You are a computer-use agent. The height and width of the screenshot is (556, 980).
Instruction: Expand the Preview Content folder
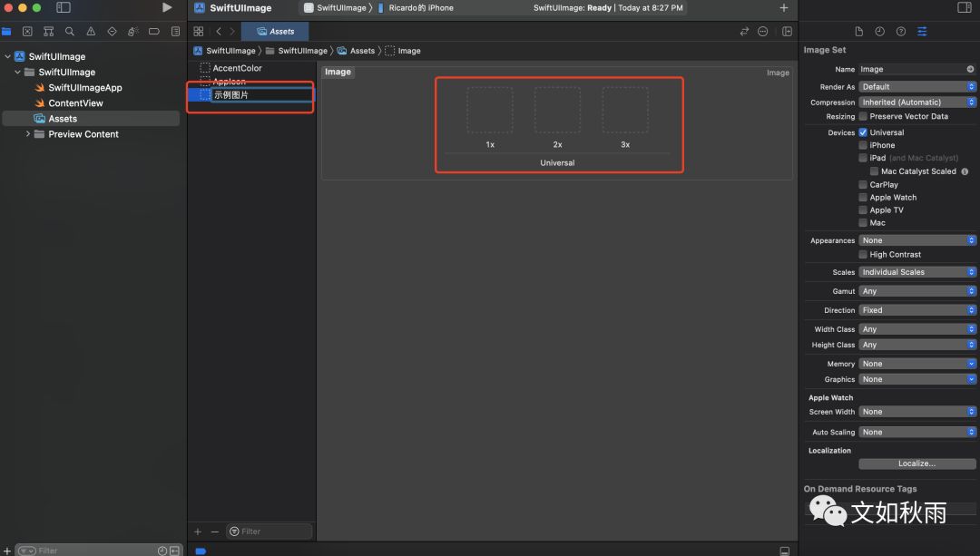(x=27, y=133)
